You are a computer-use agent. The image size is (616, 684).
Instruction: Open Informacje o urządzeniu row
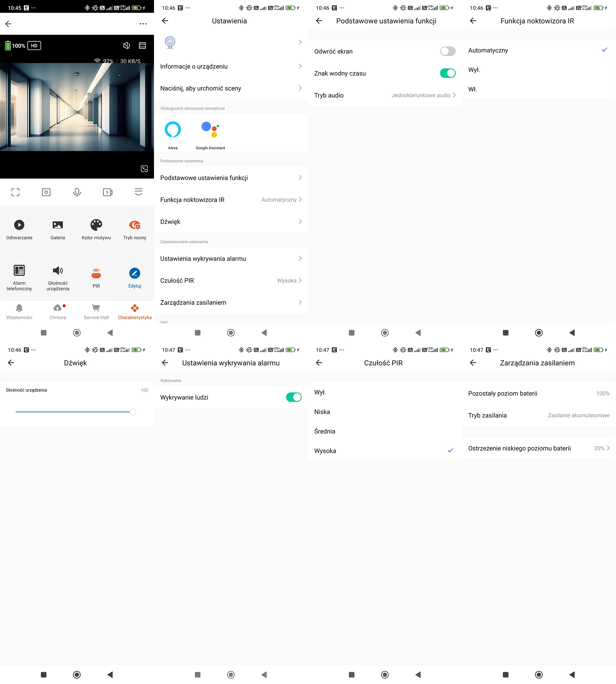tap(231, 66)
